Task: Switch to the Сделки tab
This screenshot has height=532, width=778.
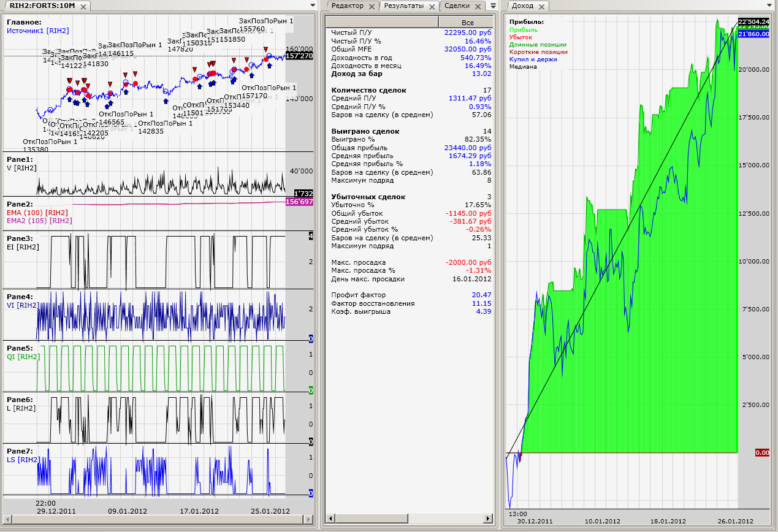Action: 457,6
